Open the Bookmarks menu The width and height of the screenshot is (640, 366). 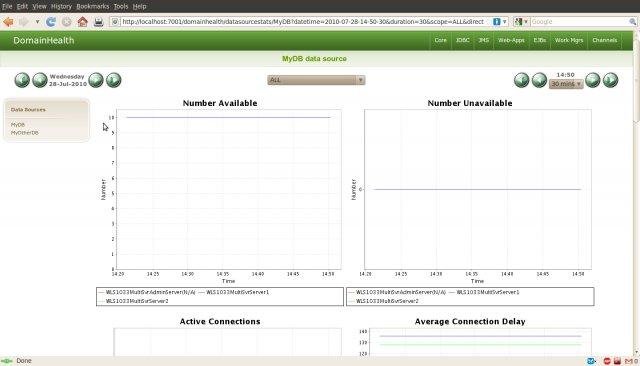[x=93, y=7]
